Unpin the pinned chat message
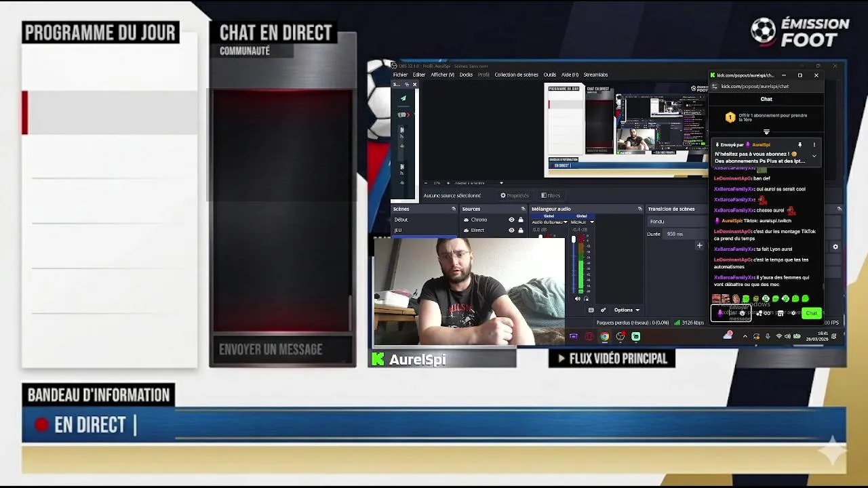Viewport: 868px width, 488px height. click(x=800, y=144)
